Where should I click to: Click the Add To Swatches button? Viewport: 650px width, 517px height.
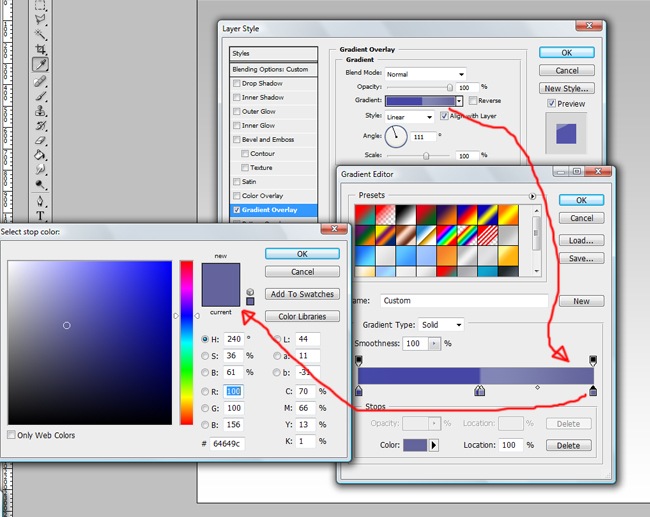pyautogui.click(x=302, y=294)
